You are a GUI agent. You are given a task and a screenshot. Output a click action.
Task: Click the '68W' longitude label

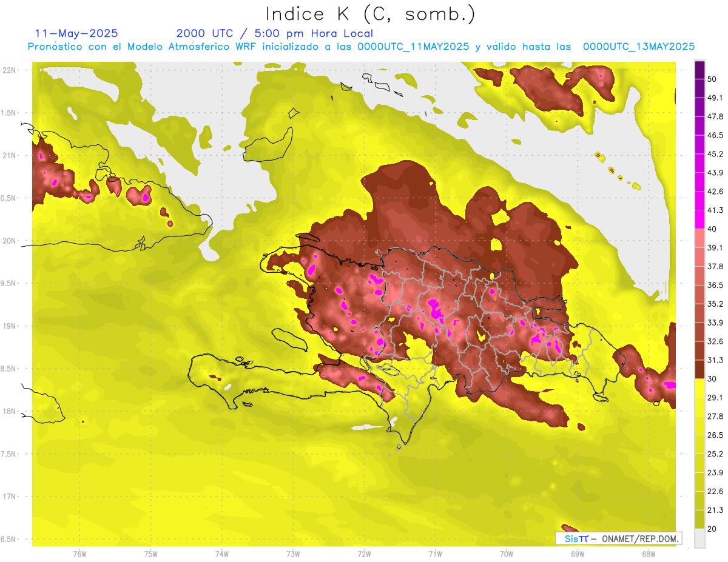(649, 554)
